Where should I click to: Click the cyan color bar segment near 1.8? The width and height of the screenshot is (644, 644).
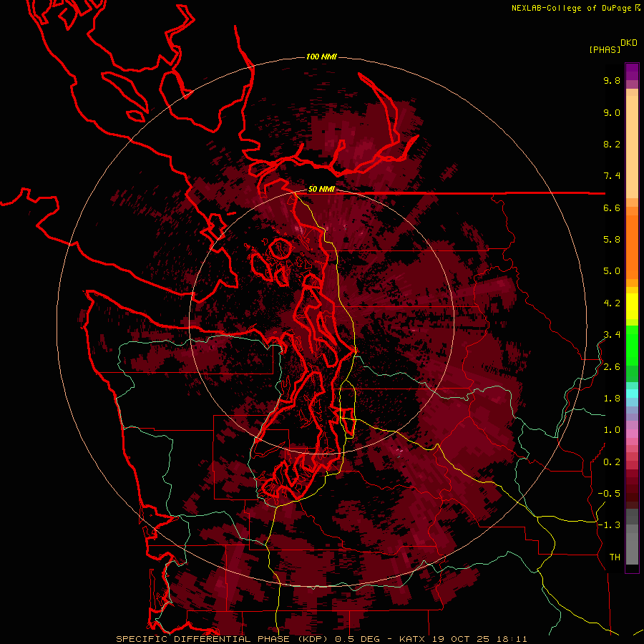(632, 394)
